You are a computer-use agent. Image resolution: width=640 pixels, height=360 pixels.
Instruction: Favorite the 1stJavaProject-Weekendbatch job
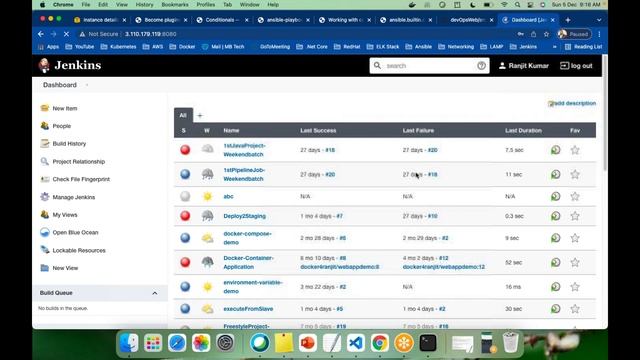[x=575, y=150]
